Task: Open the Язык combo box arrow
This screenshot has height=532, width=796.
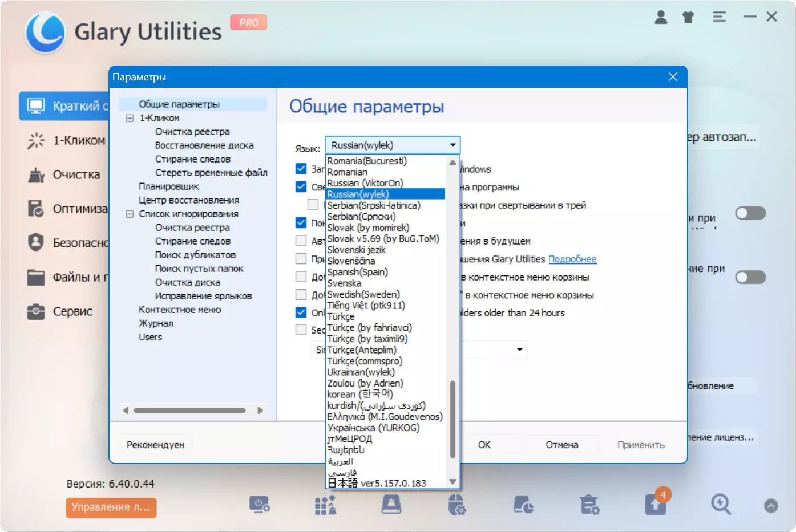Action: click(x=453, y=145)
